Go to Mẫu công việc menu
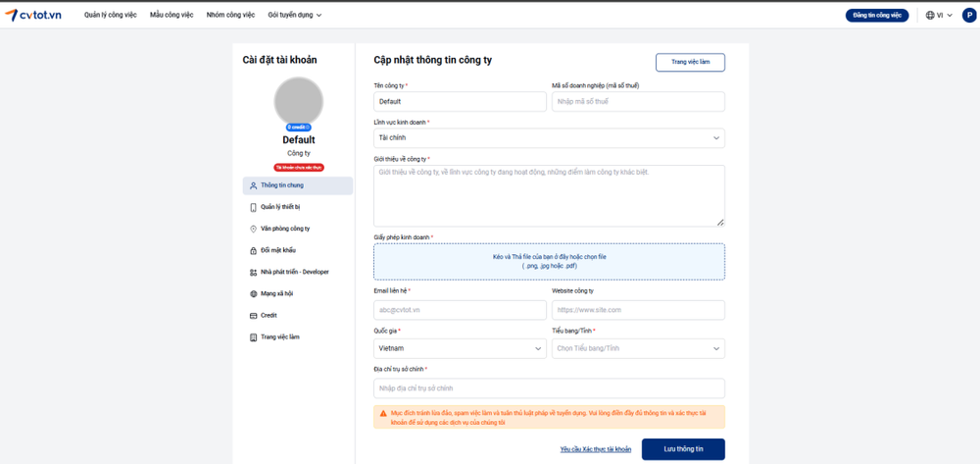The image size is (980, 464). (x=171, y=16)
